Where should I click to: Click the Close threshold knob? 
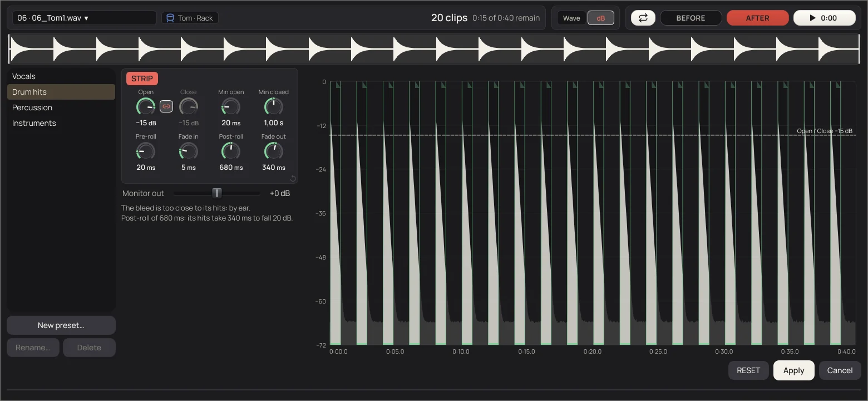point(189,106)
